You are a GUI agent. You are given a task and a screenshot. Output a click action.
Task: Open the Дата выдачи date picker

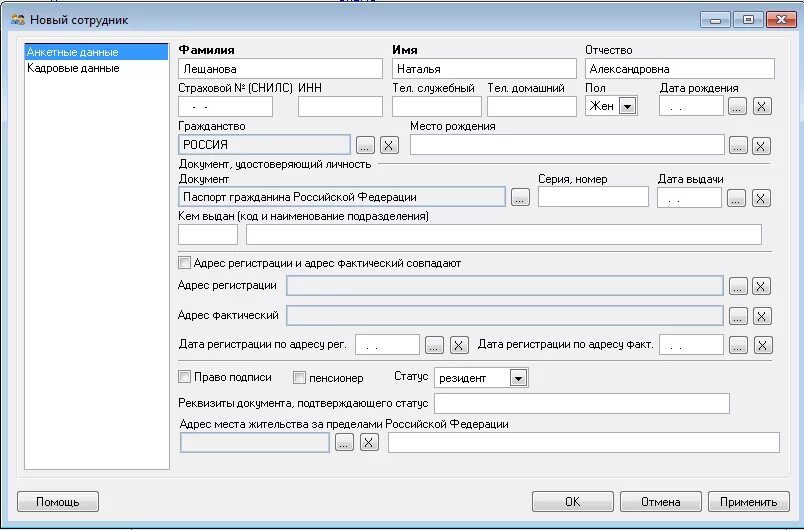pyautogui.click(x=736, y=198)
